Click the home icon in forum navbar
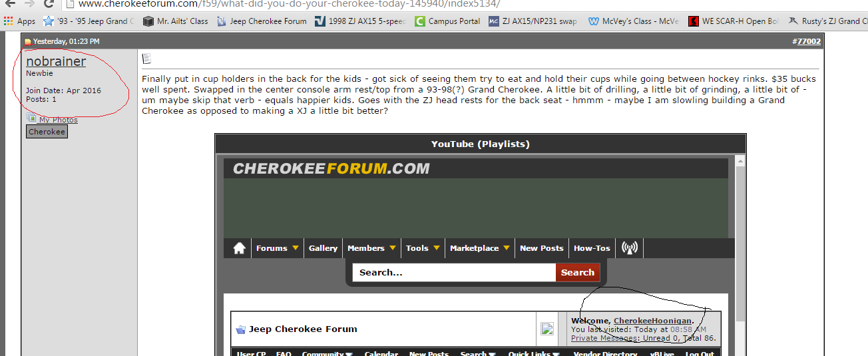Image resolution: width=868 pixels, height=356 pixels. pos(239,248)
